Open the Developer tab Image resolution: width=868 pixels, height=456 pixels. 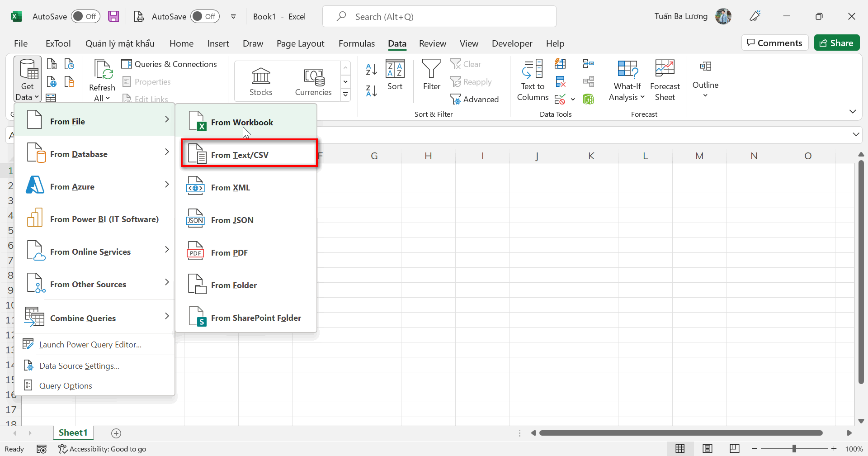512,43
